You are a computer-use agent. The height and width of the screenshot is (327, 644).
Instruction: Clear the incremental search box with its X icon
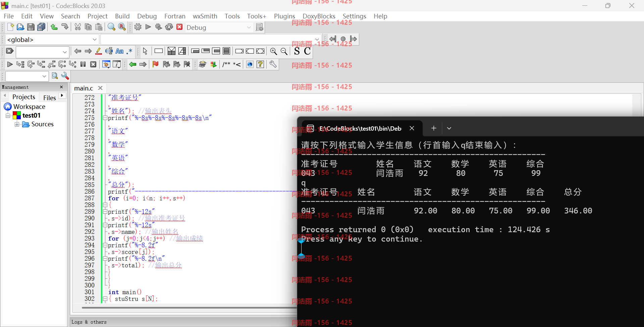point(10,51)
